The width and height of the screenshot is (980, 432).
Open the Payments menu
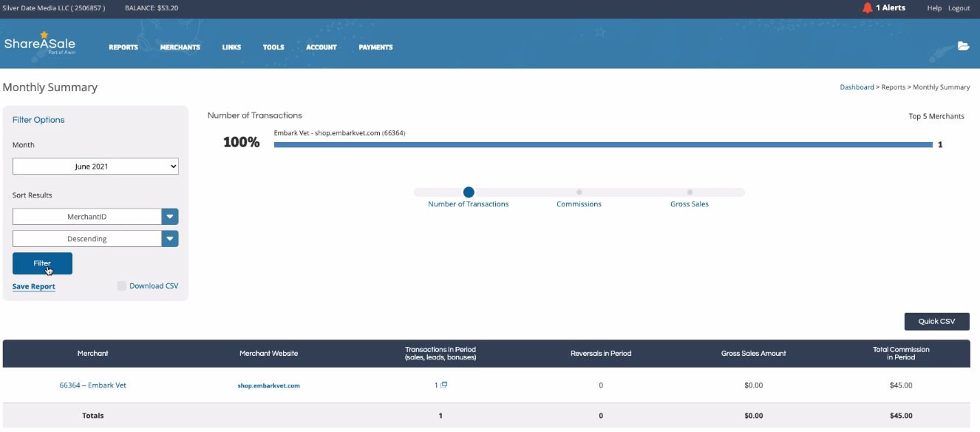pyautogui.click(x=375, y=47)
